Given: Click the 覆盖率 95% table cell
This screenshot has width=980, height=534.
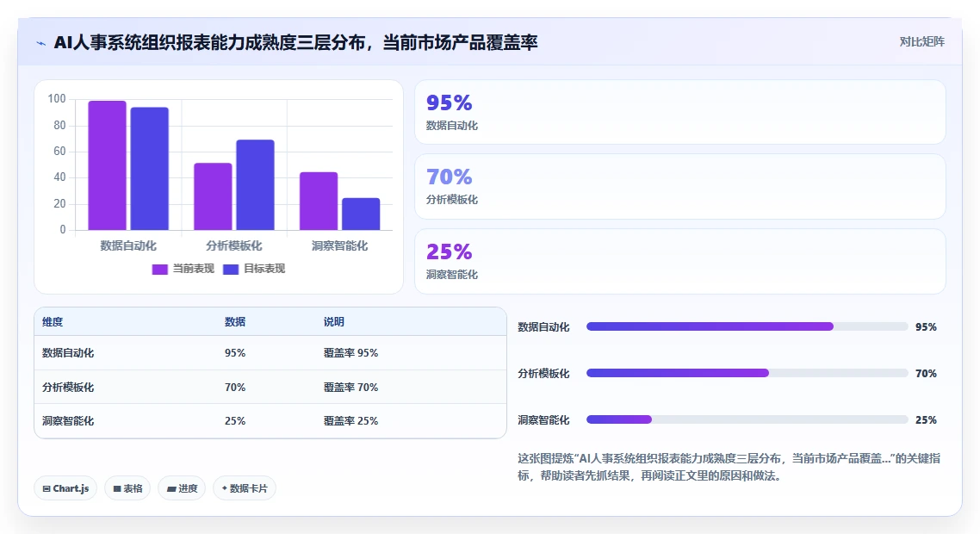Looking at the screenshot, I should [350, 352].
